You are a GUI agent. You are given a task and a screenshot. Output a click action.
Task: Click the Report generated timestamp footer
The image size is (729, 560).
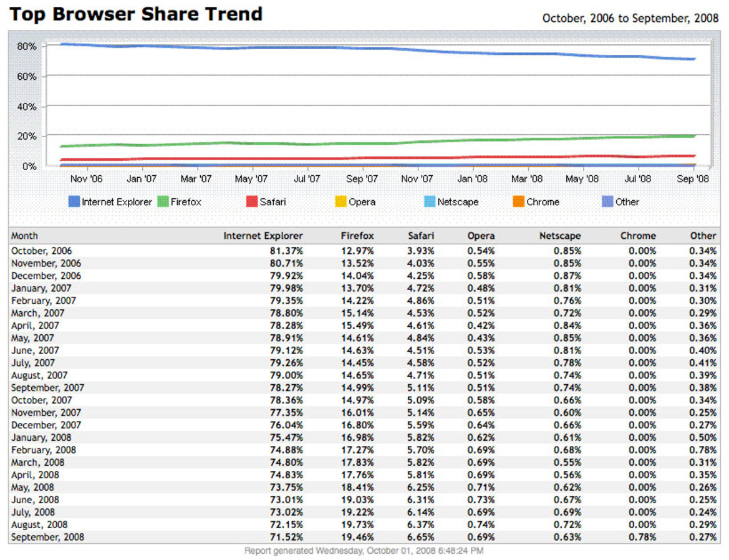(x=364, y=551)
